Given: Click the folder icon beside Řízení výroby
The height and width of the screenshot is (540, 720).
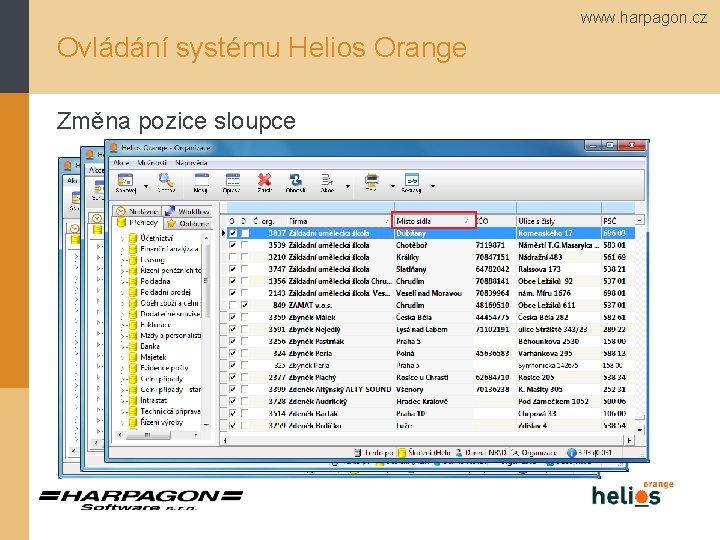Looking at the screenshot, I should click(133, 422).
